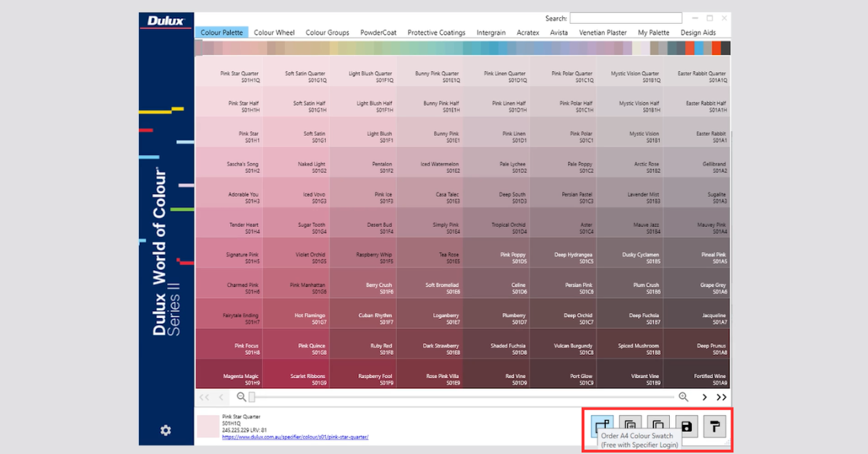Click the colour spectrum navigation strip
The height and width of the screenshot is (454, 868).
tap(463, 48)
